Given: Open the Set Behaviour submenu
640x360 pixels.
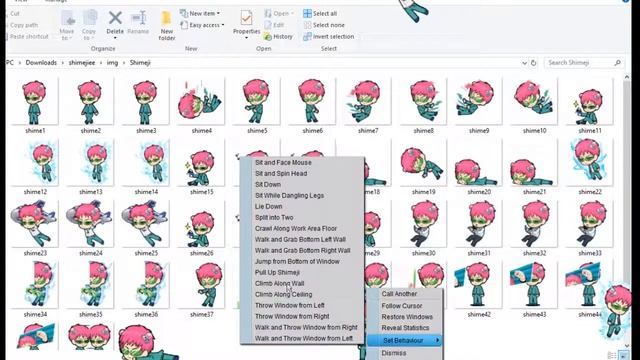Looking at the screenshot, I should tap(404, 340).
